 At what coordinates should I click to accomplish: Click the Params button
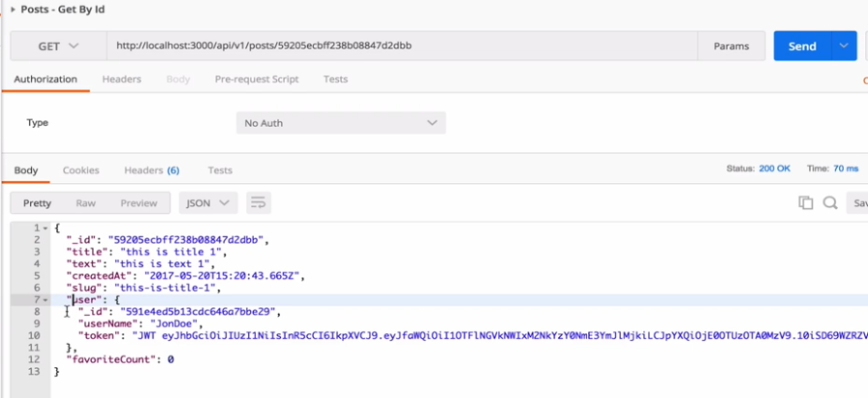[x=730, y=46]
